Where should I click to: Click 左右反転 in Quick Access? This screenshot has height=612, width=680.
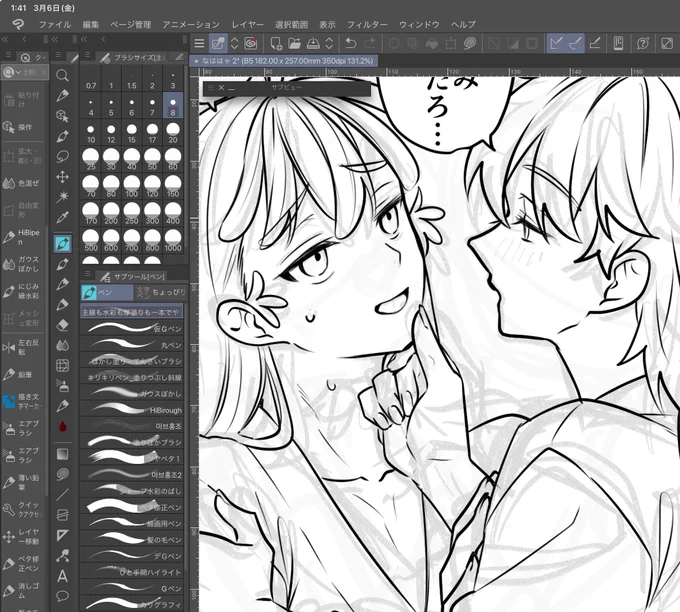[x=23, y=347]
